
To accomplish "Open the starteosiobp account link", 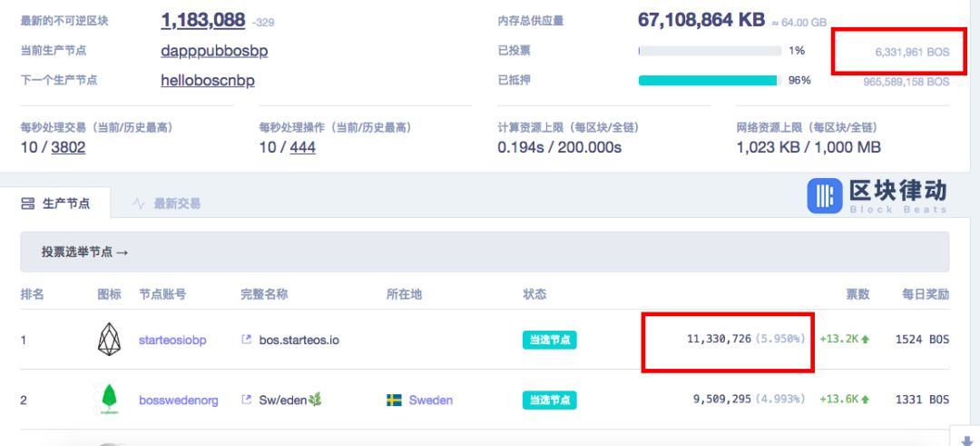I will coord(172,341).
